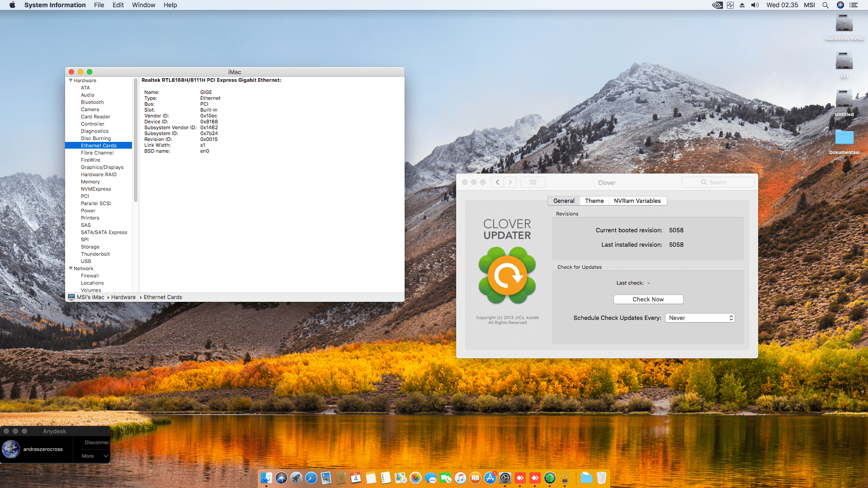Click the Clover back navigation arrow
868x488 pixels.
coord(497,182)
